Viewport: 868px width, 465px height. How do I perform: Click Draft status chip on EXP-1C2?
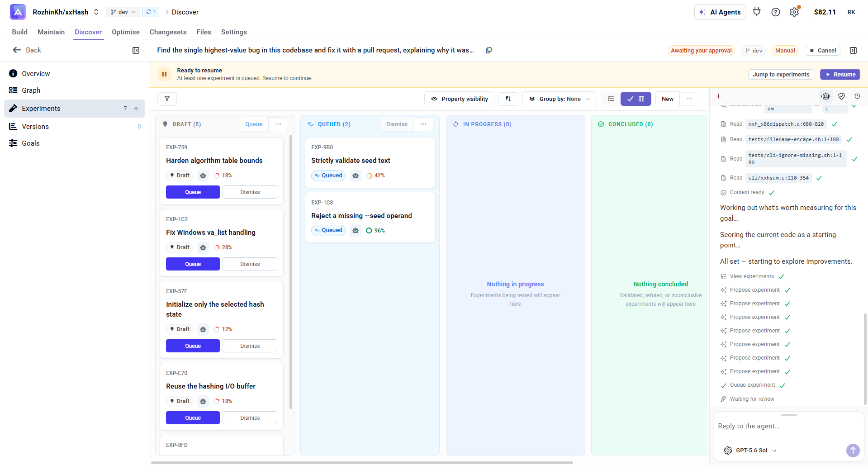point(180,247)
